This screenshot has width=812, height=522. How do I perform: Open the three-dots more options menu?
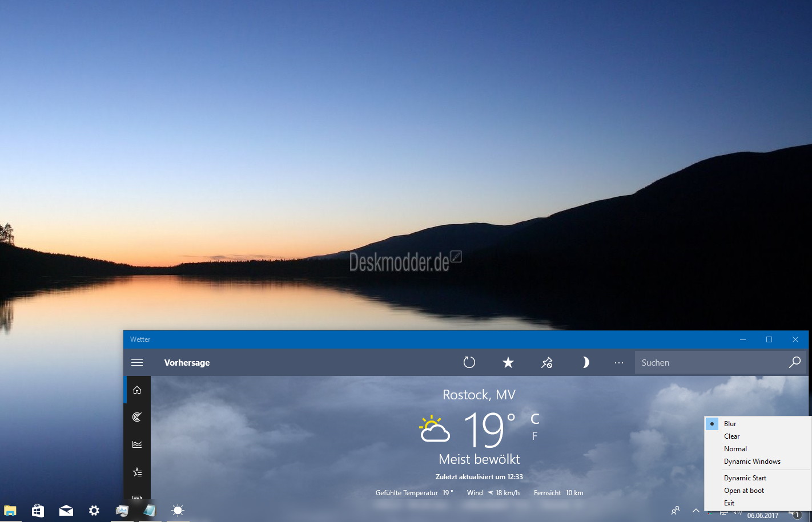[x=619, y=362]
